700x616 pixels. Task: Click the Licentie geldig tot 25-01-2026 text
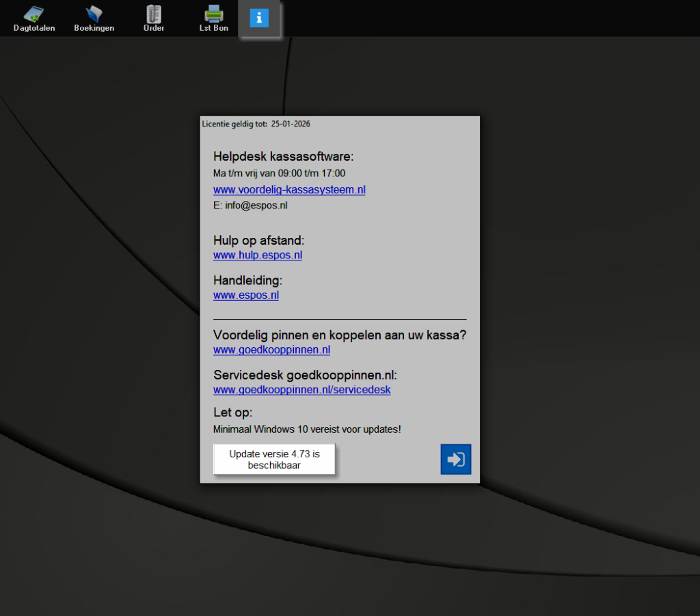pos(256,124)
